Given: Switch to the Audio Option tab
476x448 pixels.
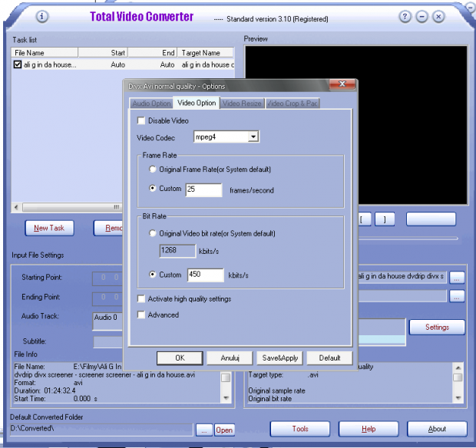Looking at the screenshot, I should tap(151, 103).
